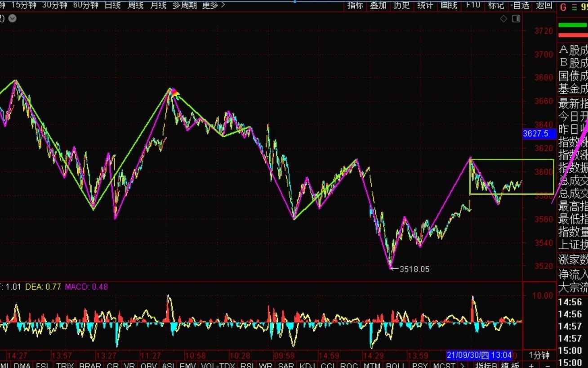Image resolution: width=588 pixels, height=368 pixels.
Task: Click the MACD: 0.48 value label
Action: coord(86,287)
